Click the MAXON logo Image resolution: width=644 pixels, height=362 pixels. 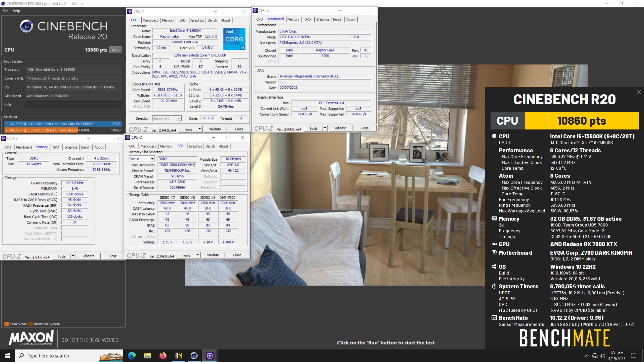[31, 338]
